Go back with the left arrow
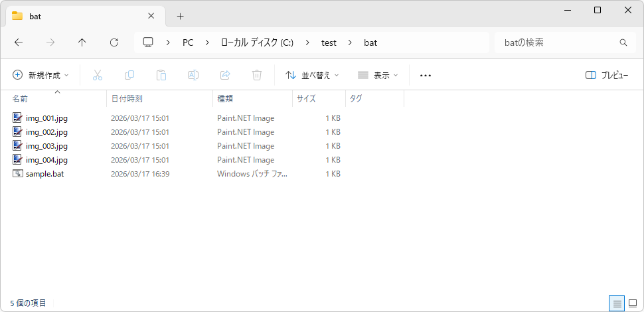 pyautogui.click(x=19, y=42)
